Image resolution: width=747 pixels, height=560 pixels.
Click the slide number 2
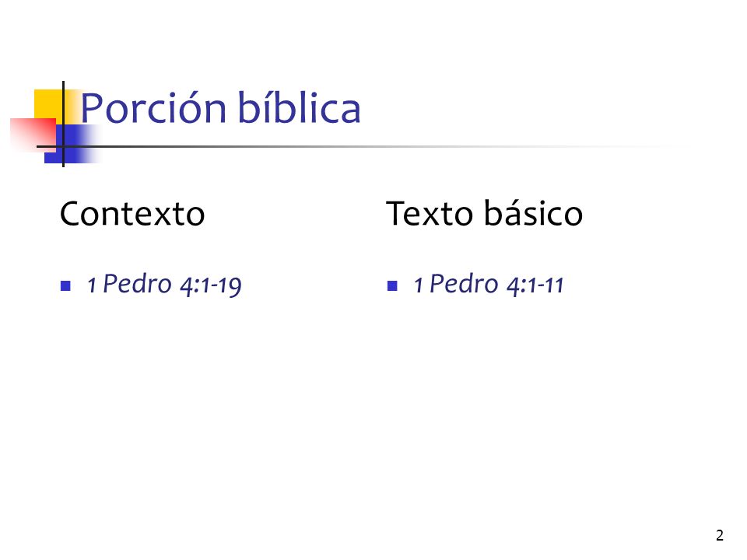719,535
